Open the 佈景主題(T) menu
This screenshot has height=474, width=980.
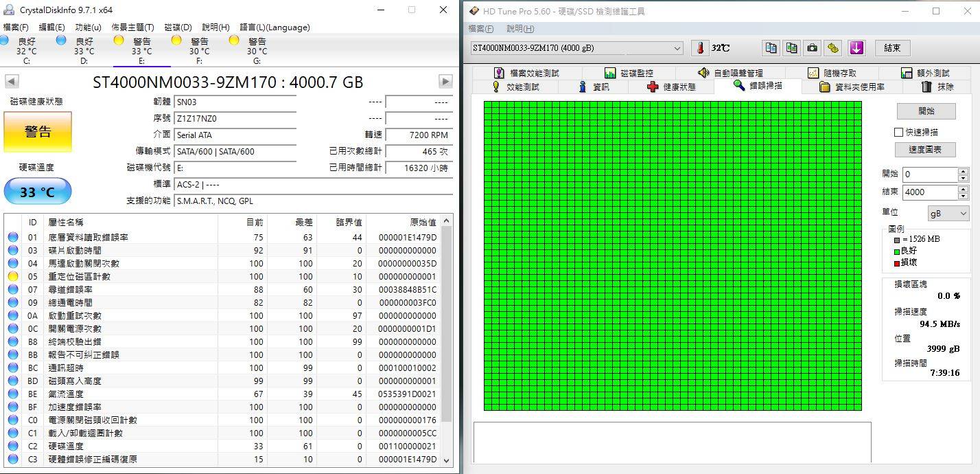132,27
